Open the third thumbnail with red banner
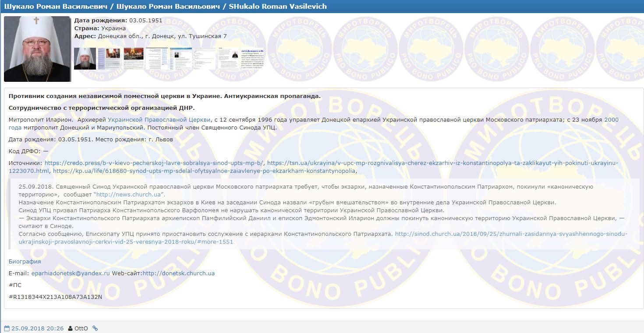 pyautogui.click(x=134, y=59)
